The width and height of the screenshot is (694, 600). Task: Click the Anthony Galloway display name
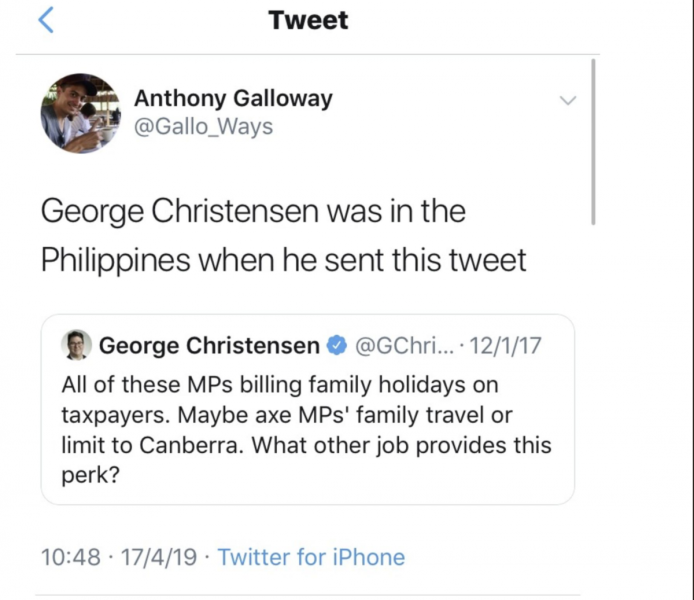click(x=233, y=98)
